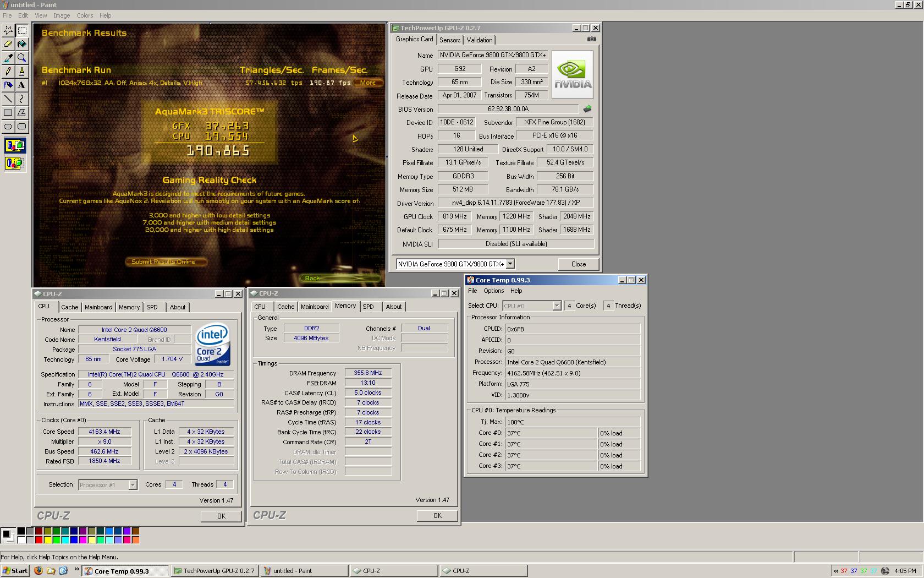Pick the bright yellow palette swatch
924x578 pixels.
(47, 540)
